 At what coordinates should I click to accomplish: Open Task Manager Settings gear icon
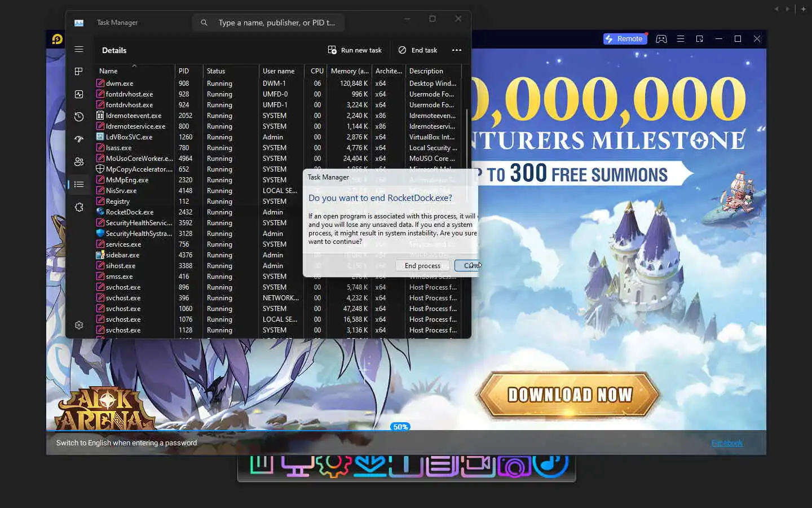click(79, 325)
